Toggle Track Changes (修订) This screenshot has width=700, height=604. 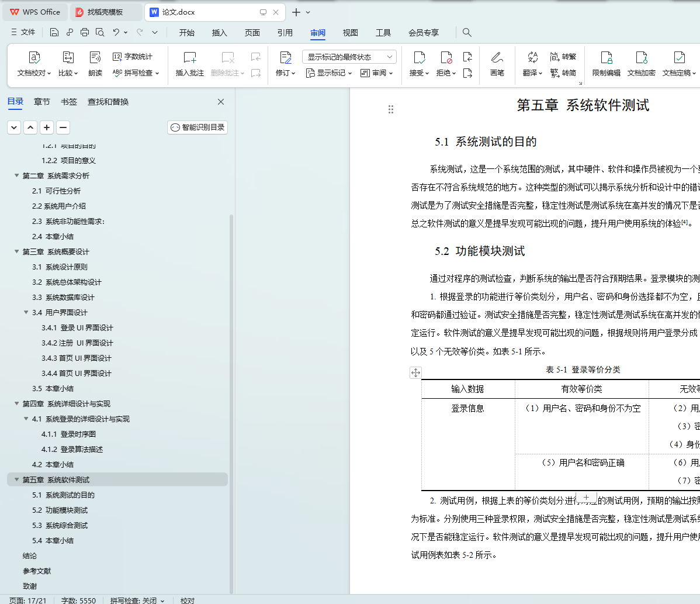coord(285,64)
